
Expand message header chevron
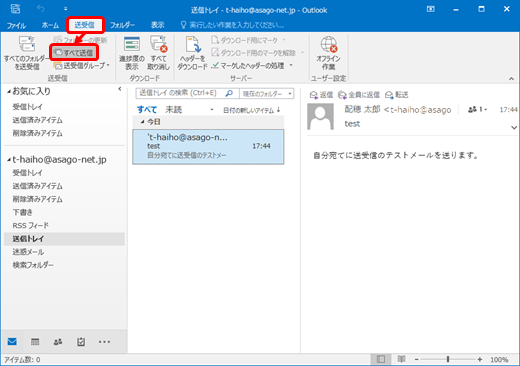pos(514,127)
